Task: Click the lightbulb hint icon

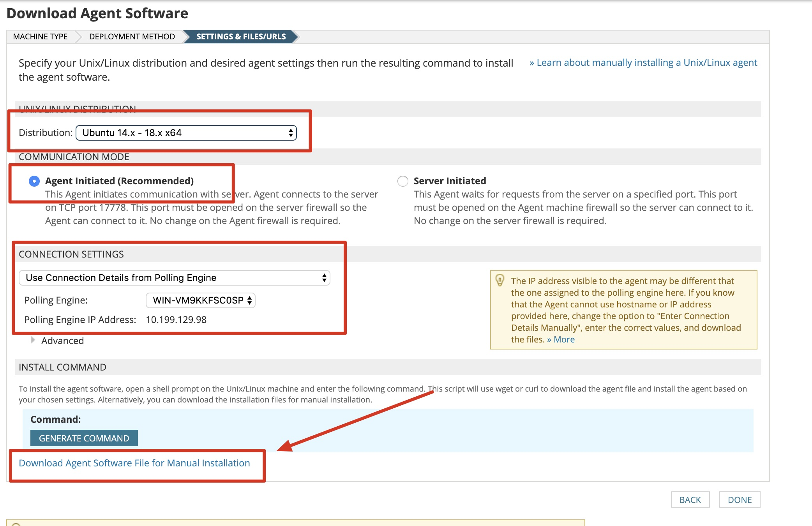Action: coord(500,280)
